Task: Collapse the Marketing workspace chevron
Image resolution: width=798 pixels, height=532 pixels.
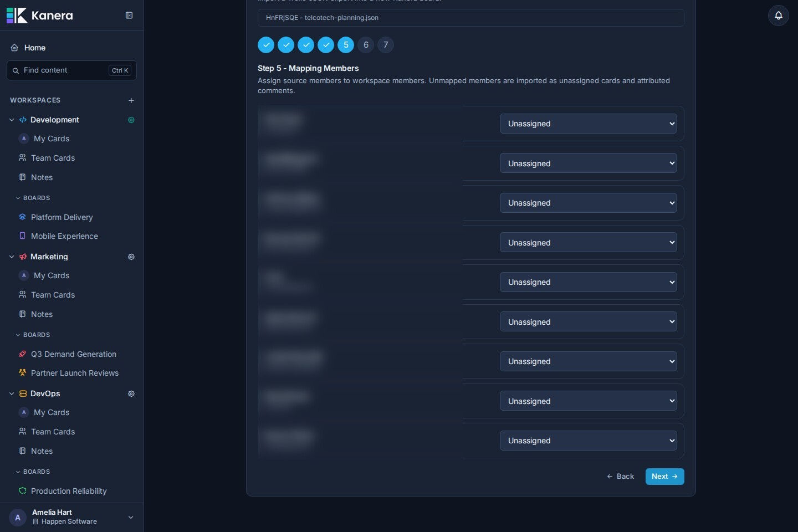Action: [12, 257]
